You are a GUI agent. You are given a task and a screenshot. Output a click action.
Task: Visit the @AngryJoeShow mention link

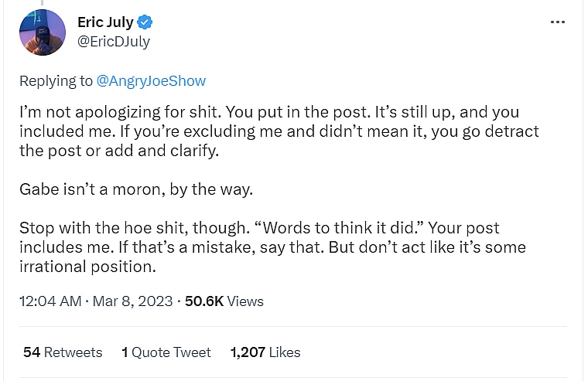151,80
